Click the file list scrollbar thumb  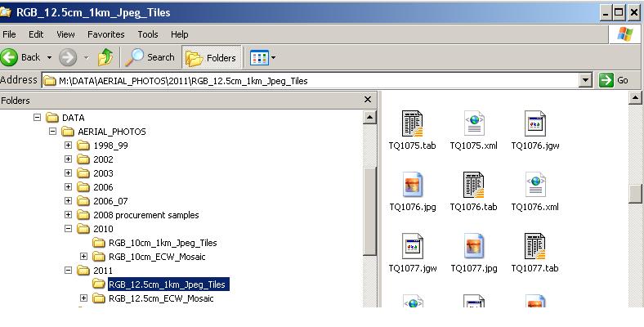pyautogui.click(x=635, y=194)
